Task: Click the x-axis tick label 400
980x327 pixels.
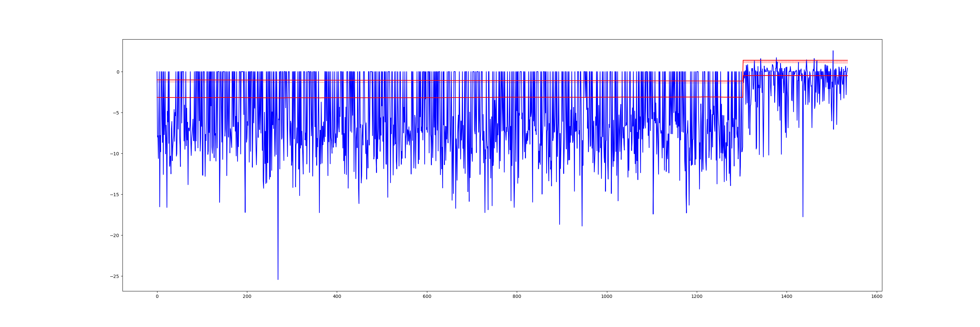Action: point(337,297)
